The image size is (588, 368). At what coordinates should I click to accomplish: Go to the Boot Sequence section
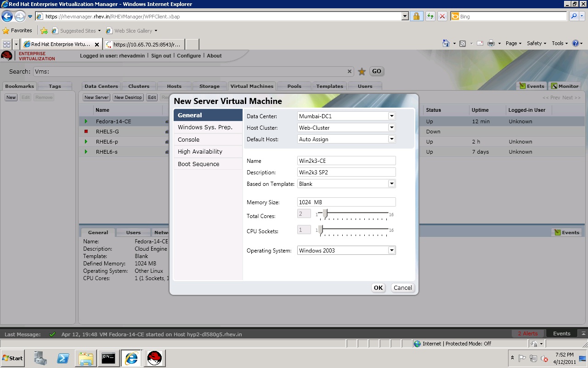pos(208,164)
